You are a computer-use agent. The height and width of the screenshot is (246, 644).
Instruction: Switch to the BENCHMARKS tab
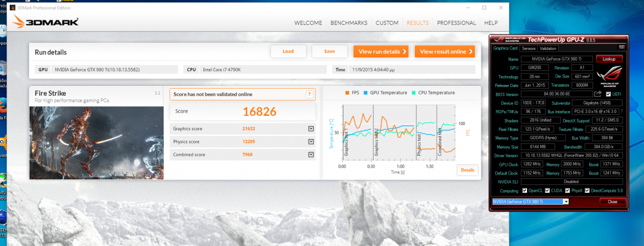tap(349, 23)
